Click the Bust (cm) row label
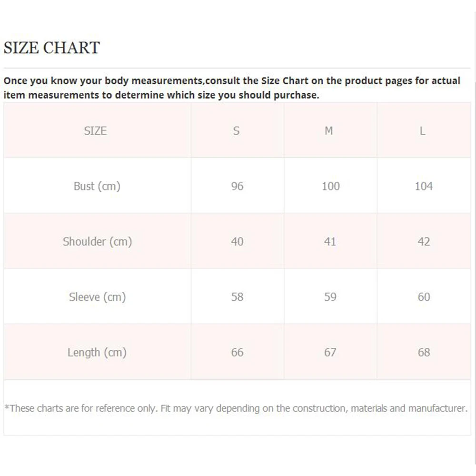This screenshot has width=476, height=476. click(97, 186)
